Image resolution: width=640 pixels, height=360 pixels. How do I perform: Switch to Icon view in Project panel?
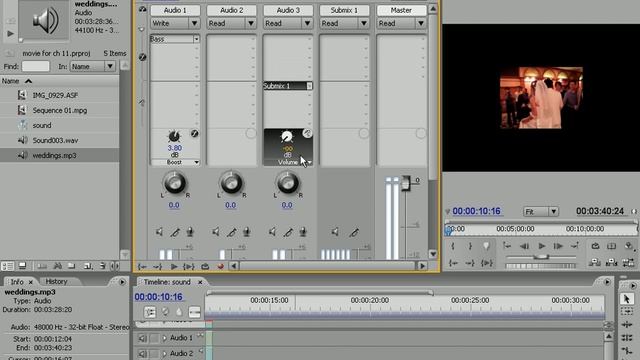click(x=22, y=266)
